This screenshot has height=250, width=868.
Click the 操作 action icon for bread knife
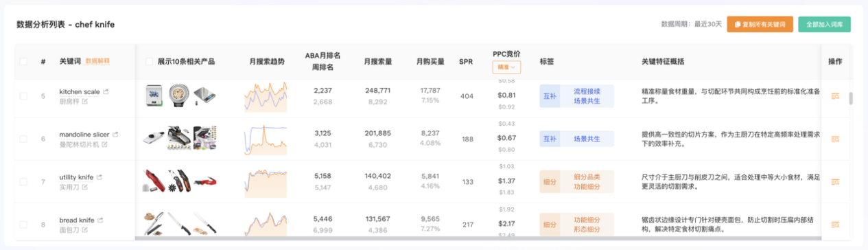(x=835, y=224)
